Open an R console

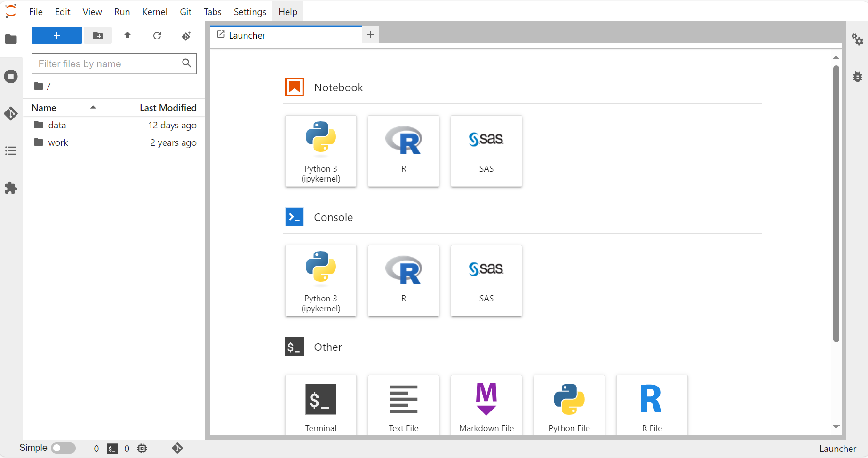coord(404,281)
